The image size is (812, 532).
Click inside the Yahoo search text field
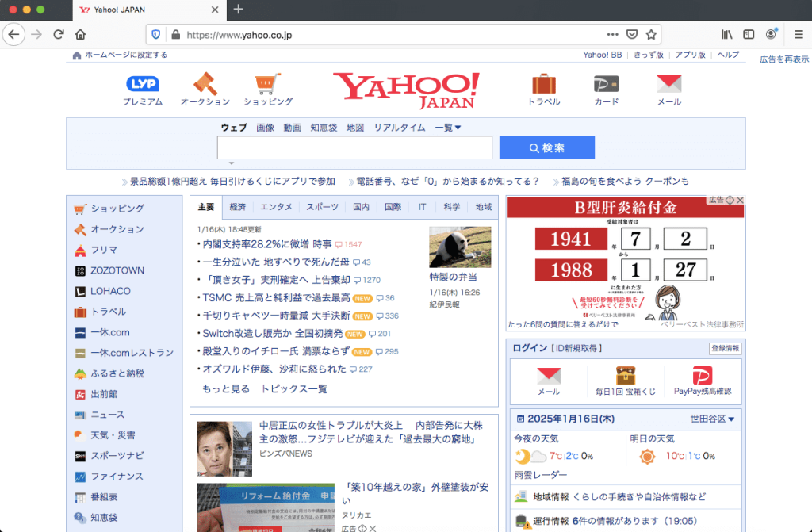(354, 147)
